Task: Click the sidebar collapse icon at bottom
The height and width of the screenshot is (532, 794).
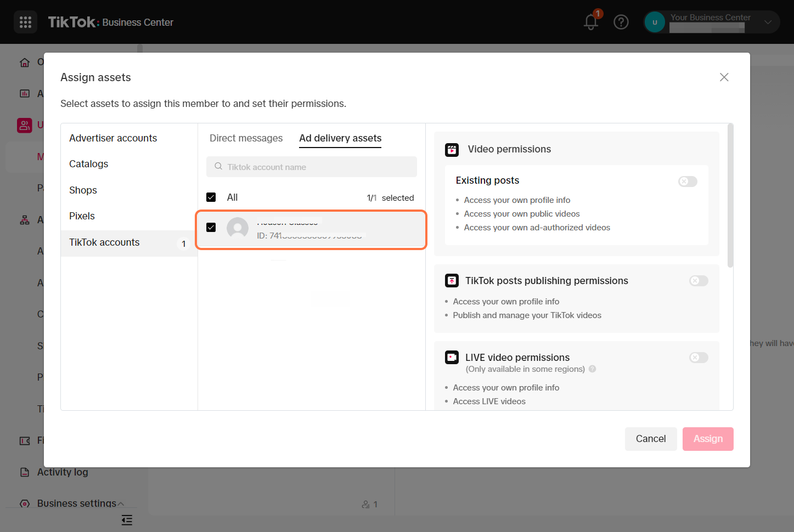Action: [127, 520]
